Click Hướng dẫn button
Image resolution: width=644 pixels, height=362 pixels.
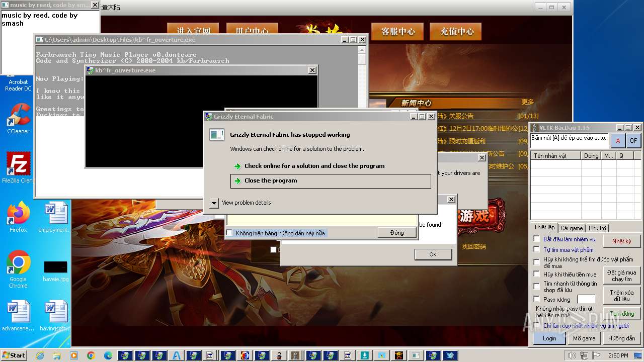[x=622, y=338]
